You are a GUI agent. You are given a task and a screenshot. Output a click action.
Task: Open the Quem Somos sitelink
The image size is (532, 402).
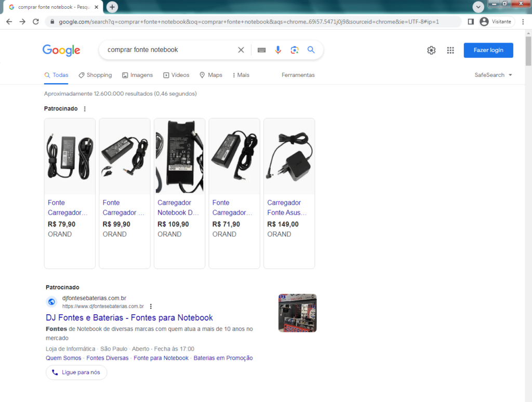pos(63,358)
